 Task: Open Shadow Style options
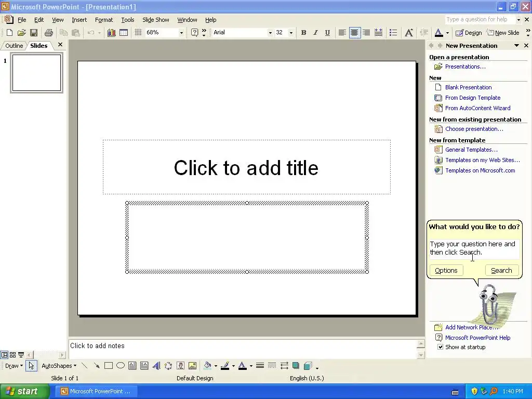pyautogui.click(x=296, y=366)
